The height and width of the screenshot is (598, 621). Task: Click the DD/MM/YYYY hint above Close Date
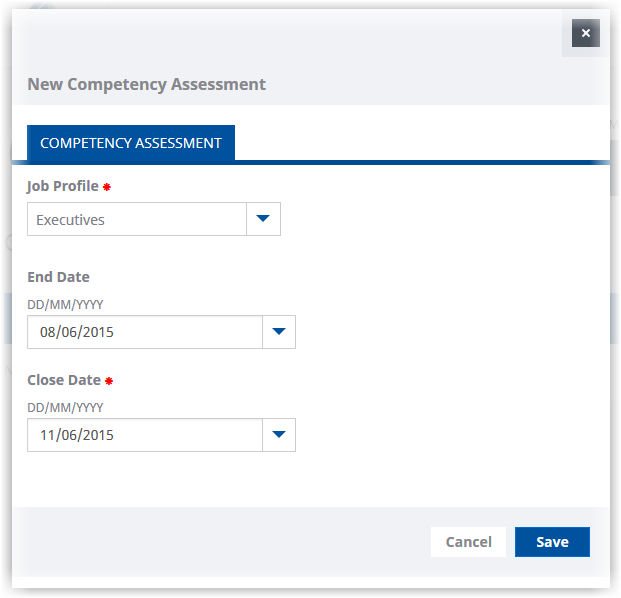coord(65,407)
